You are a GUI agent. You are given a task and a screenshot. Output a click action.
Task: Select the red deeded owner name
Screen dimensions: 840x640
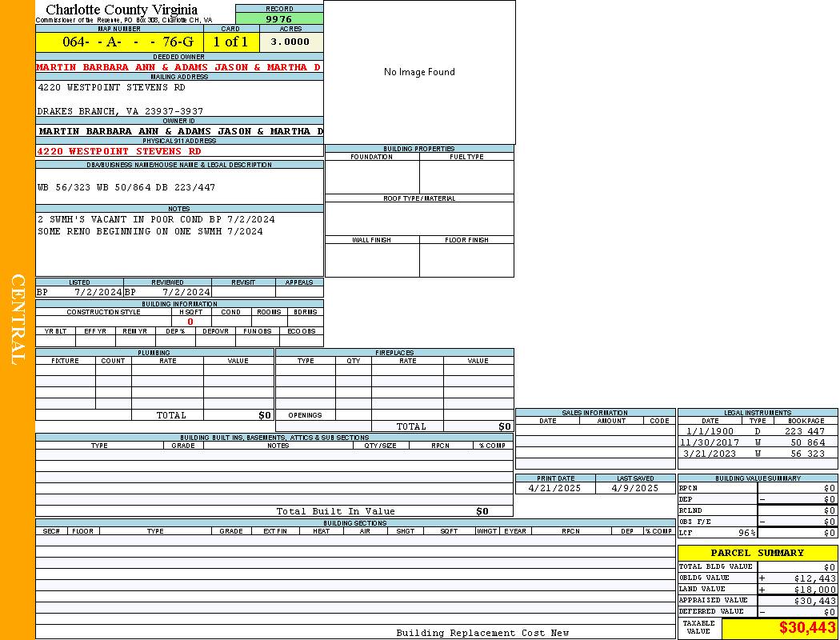coord(178,67)
